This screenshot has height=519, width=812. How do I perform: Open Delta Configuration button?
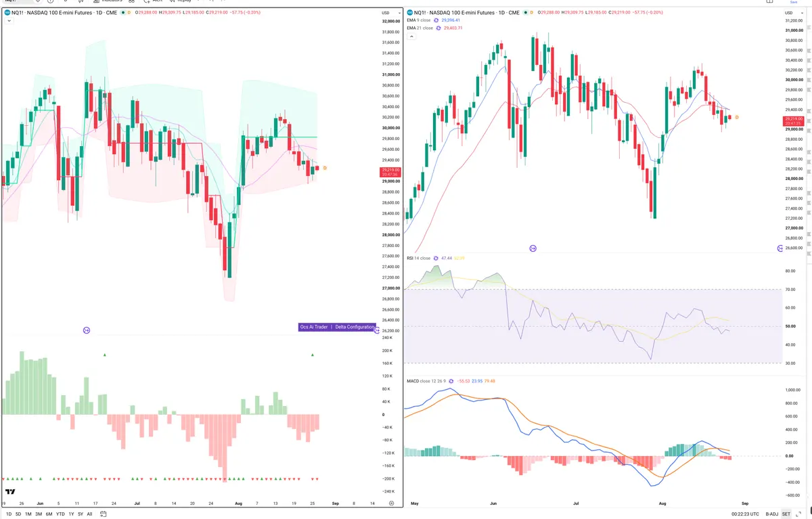[x=355, y=327]
